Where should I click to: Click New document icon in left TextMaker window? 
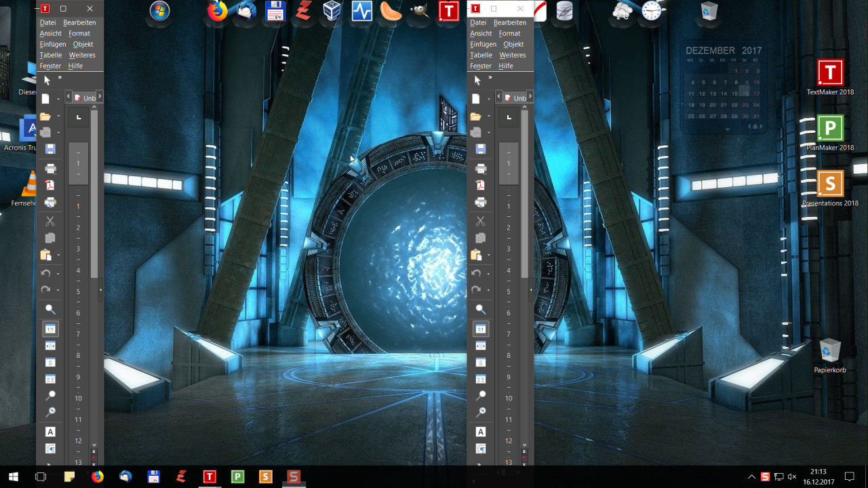click(x=45, y=99)
